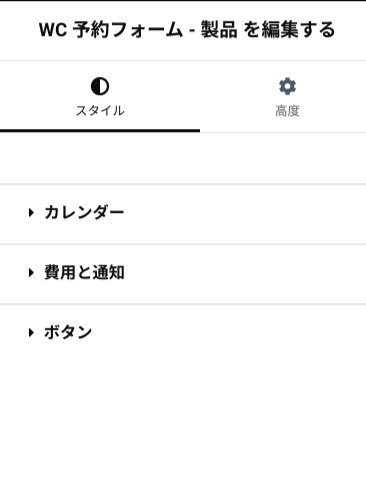The image size is (366, 477).
Task: Expand カレンダー using its triangle arrow
Action: point(31,212)
